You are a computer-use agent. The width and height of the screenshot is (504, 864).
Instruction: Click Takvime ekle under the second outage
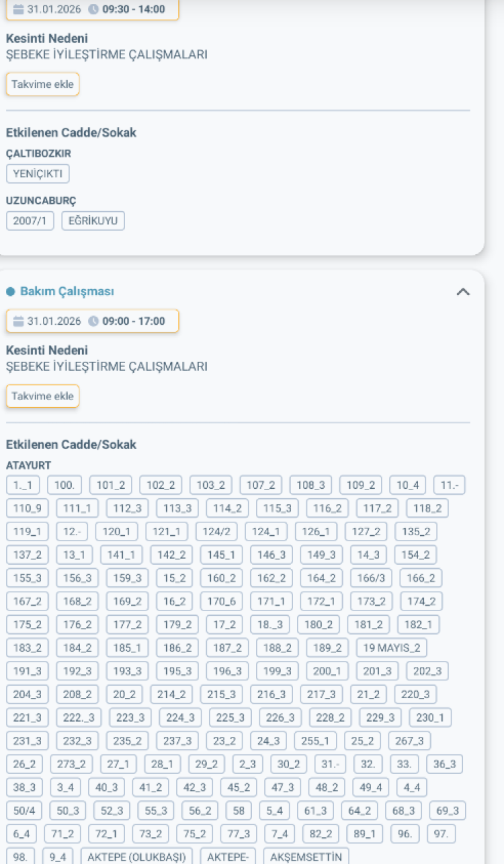click(42, 396)
